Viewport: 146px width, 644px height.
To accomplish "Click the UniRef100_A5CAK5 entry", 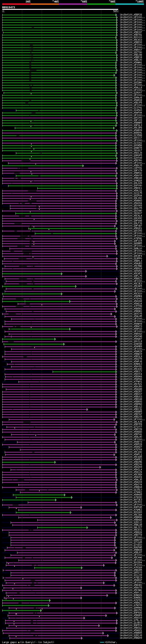I will (x=131, y=286).
